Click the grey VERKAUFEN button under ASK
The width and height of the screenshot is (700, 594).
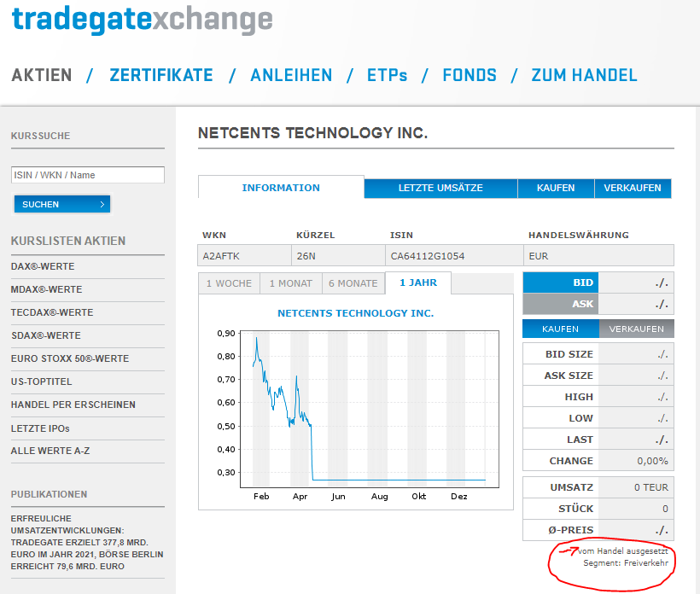tap(637, 329)
